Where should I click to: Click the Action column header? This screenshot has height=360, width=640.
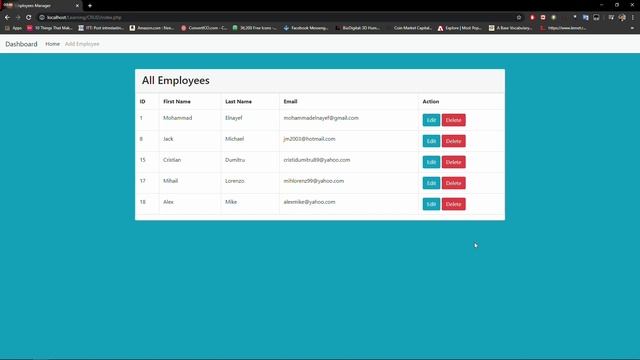431,101
